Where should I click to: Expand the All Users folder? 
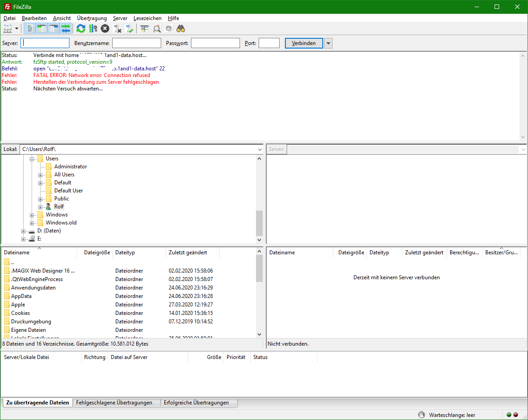(40, 175)
